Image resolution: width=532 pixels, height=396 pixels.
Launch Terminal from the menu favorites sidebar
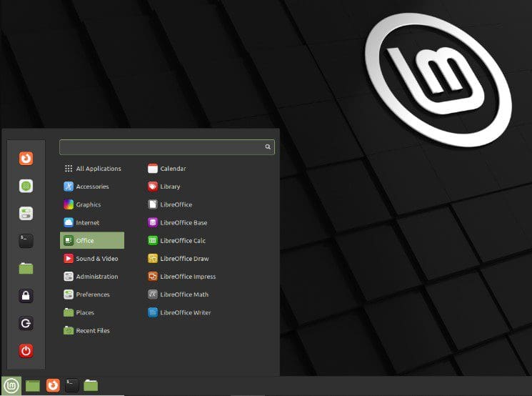point(26,241)
